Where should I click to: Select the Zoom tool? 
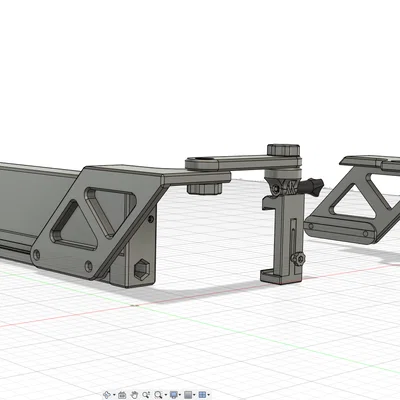(146, 395)
